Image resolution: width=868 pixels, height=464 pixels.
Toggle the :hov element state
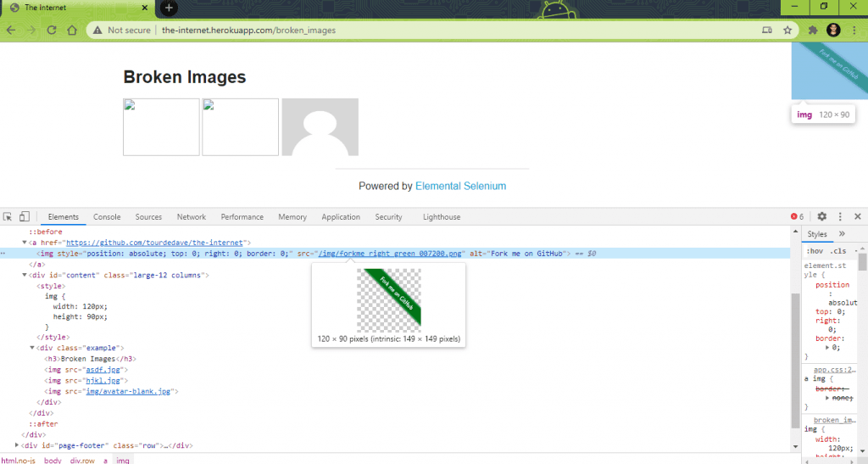click(x=815, y=251)
